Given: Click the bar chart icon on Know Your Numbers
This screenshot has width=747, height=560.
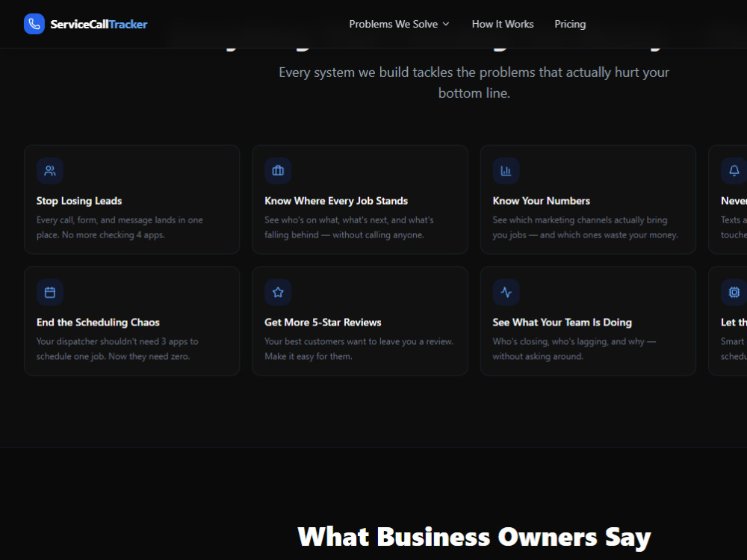Looking at the screenshot, I should pyautogui.click(x=506, y=170).
